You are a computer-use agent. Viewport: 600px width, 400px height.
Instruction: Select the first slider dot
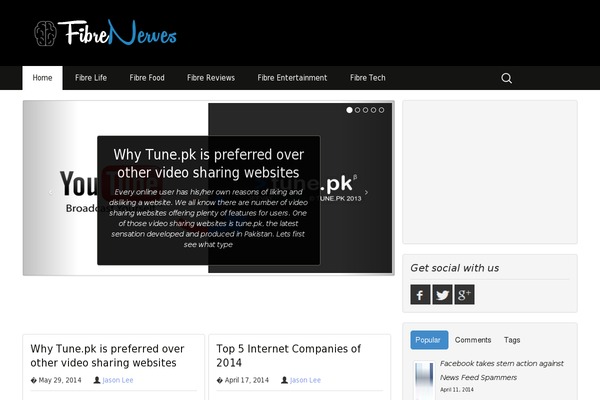349,110
